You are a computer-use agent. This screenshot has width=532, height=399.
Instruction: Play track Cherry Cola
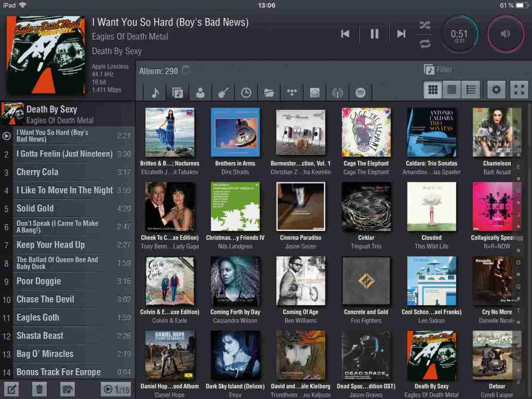pyautogui.click(x=67, y=172)
